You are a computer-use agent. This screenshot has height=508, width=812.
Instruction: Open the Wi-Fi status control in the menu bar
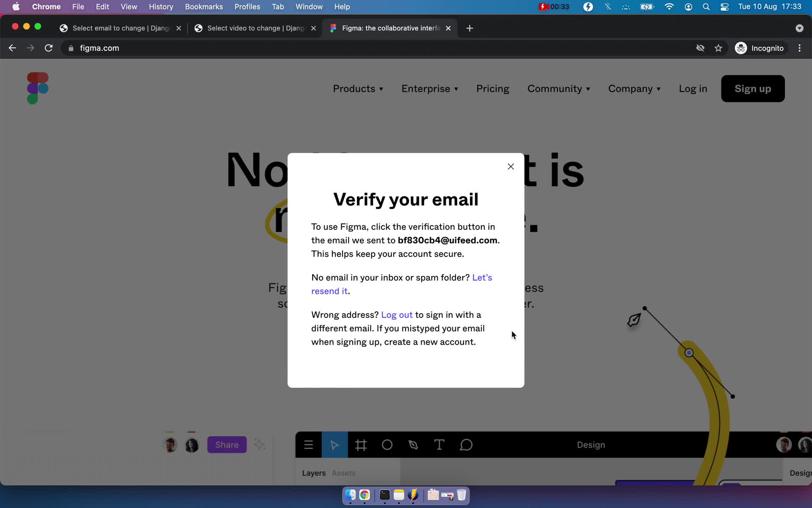coord(669,6)
